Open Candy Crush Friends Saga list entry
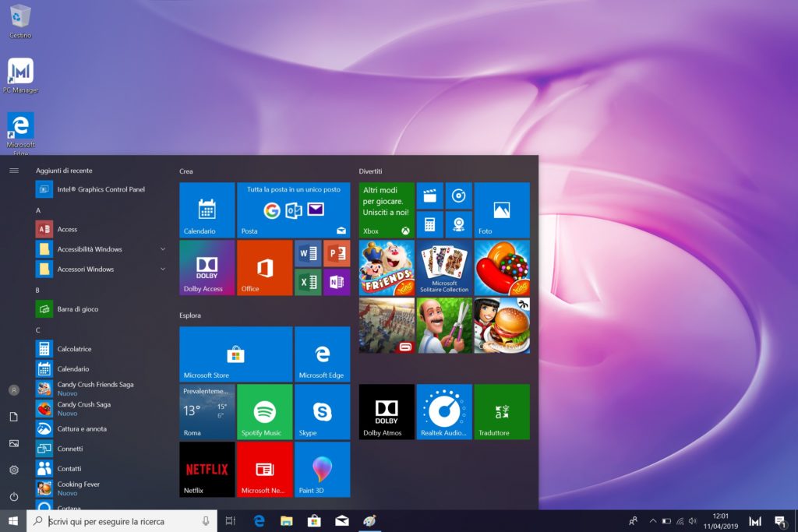Screen dimensions: 798x532 pyautogui.click(x=101, y=389)
